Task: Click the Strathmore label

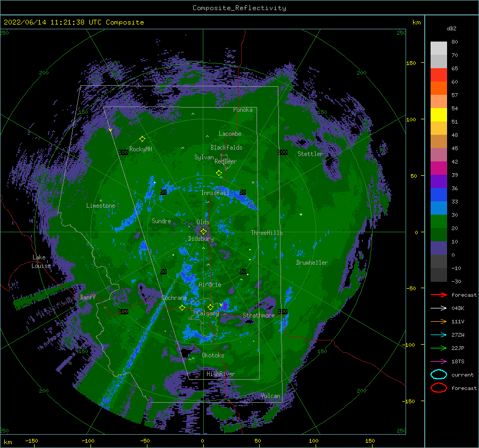Action: 259,315
